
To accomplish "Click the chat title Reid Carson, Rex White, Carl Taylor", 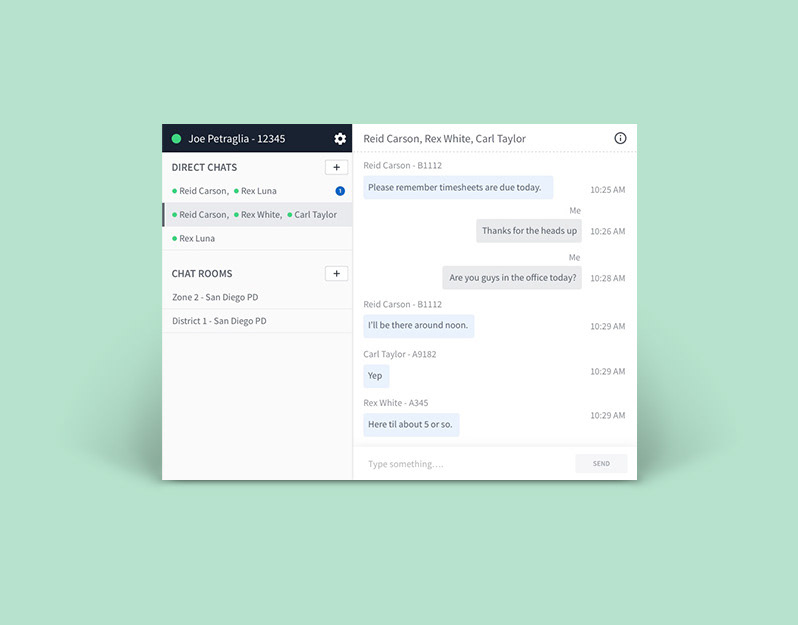I will point(444,138).
